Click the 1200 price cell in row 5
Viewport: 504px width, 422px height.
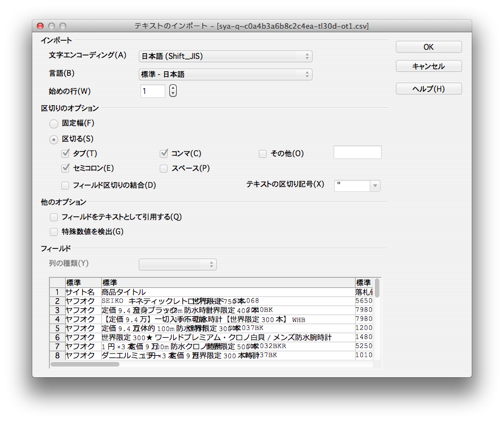click(x=364, y=328)
